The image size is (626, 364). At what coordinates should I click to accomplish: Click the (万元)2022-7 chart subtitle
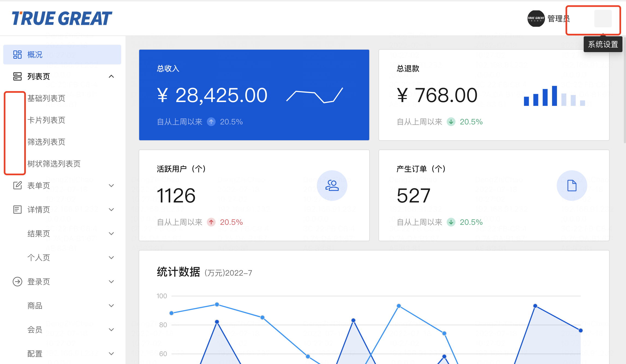coord(228,273)
